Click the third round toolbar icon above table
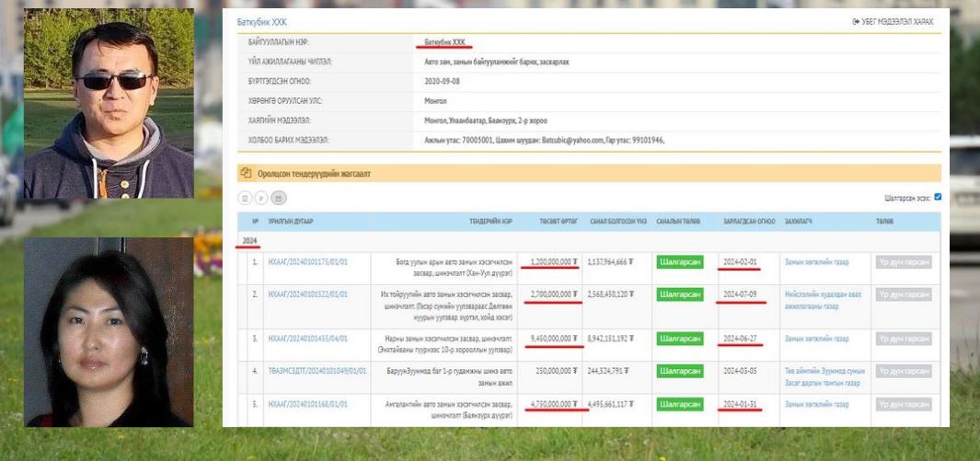This screenshot has width=980, height=461. (278, 197)
